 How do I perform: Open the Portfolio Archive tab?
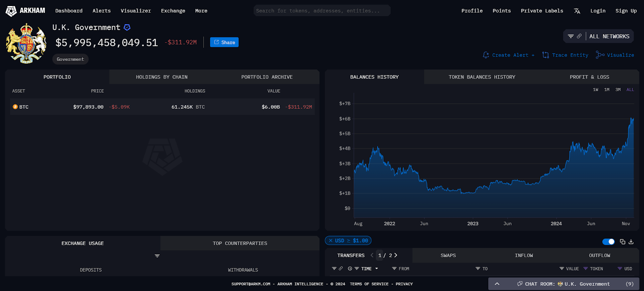(267, 77)
